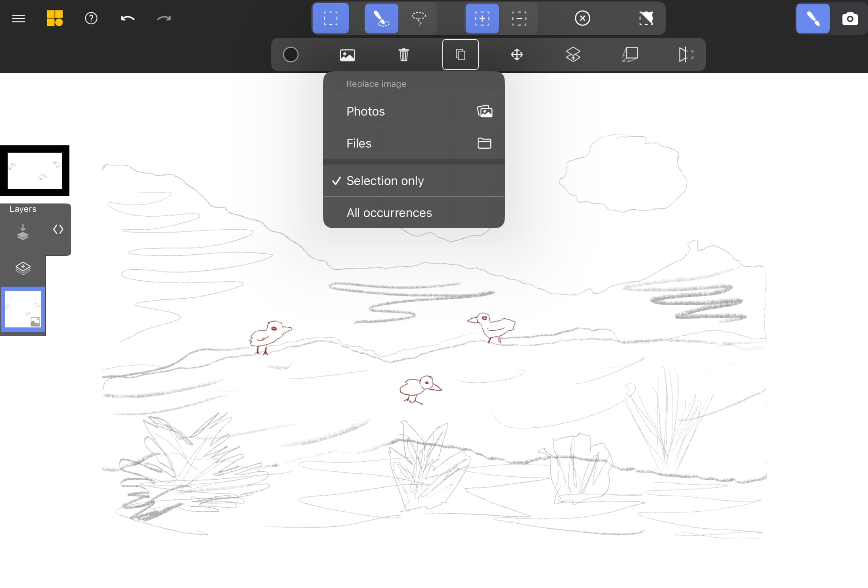Select the Pen/Brush tool

(x=813, y=19)
